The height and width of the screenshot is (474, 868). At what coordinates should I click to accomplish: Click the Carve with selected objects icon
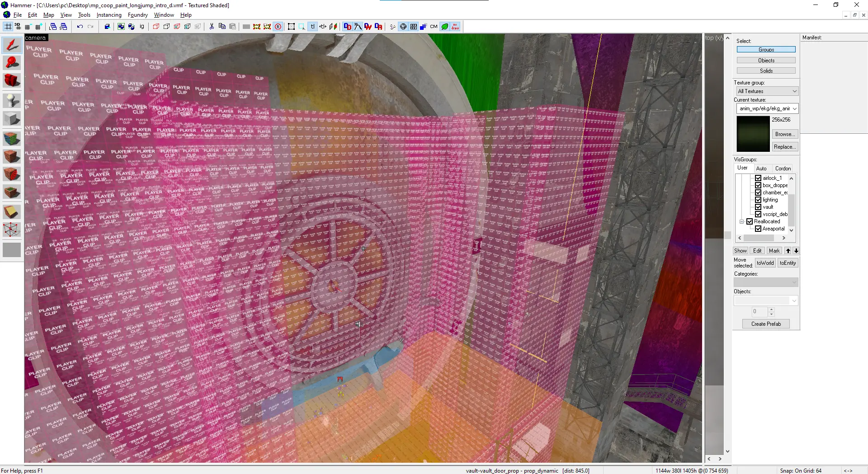click(x=107, y=27)
